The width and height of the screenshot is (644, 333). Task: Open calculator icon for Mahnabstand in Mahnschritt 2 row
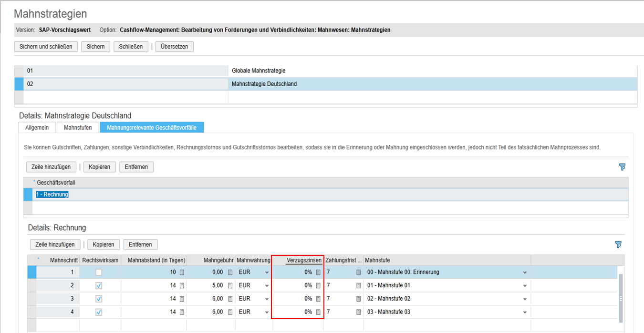[x=182, y=285]
